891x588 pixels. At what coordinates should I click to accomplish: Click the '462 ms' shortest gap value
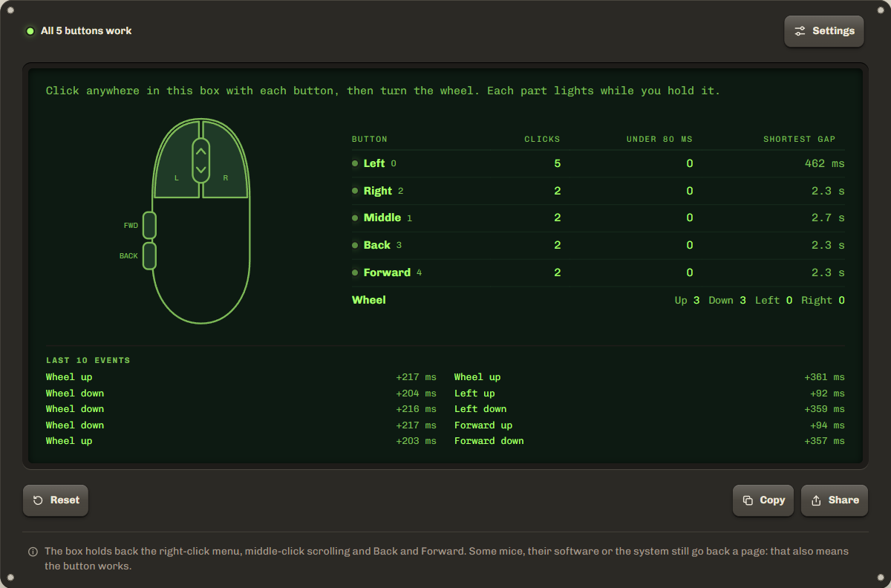click(x=825, y=163)
